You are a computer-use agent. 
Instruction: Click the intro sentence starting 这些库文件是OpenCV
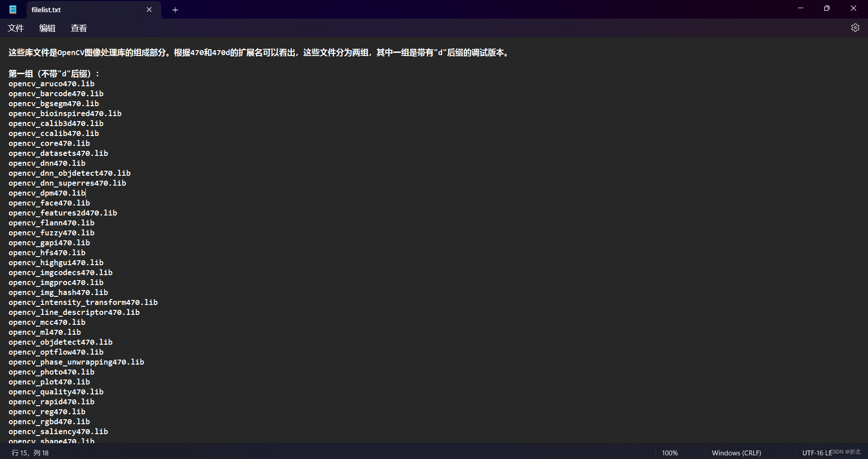pyautogui.click(x=259, y=52)
